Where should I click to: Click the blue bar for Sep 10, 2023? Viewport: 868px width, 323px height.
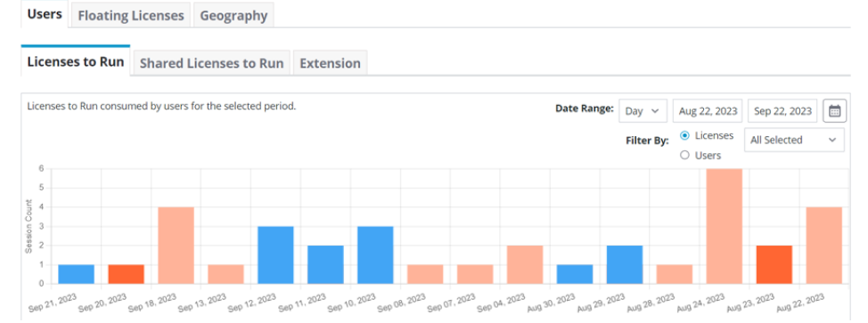click(376, 255)
